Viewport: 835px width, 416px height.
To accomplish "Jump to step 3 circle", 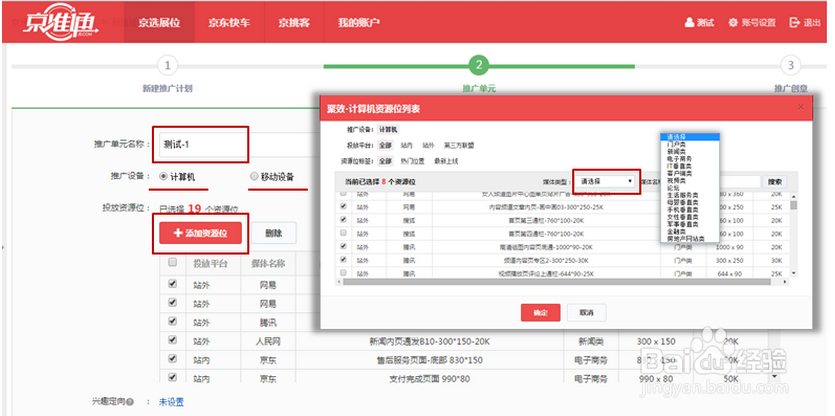I will pyautogui.click(x=790, y=66).
